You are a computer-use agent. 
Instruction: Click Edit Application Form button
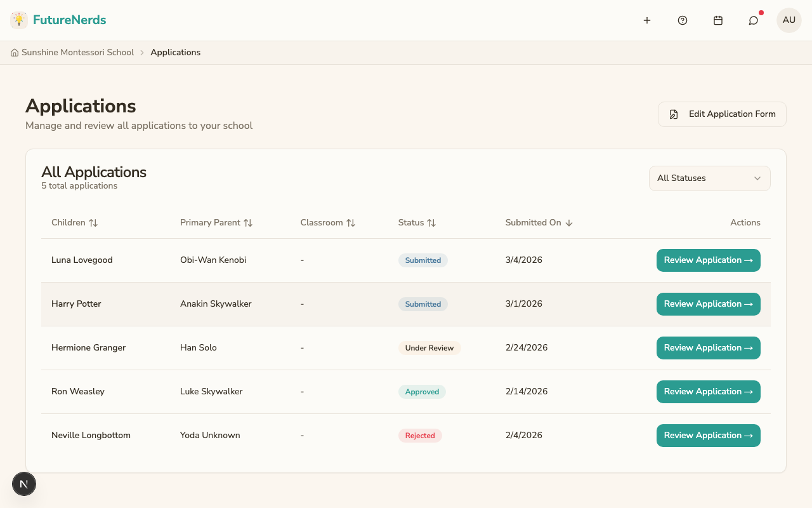[x=722, y=114]
